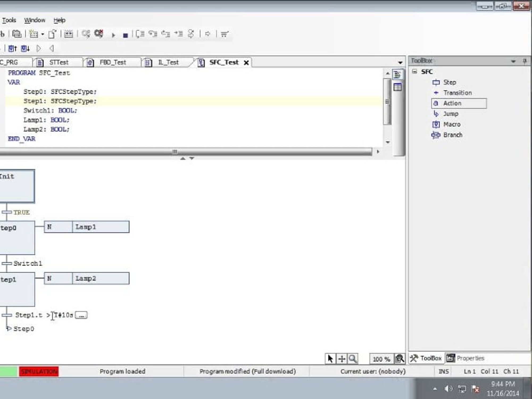This screenshot has width=532, height=399.
Task: Click the Run to Cursor icon
Action: point(178,34)
